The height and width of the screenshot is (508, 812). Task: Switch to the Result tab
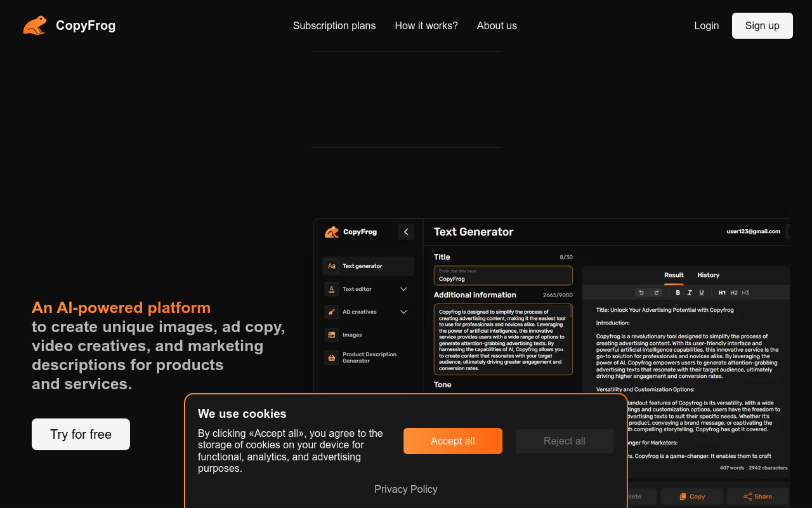click(x=674, y=275)
